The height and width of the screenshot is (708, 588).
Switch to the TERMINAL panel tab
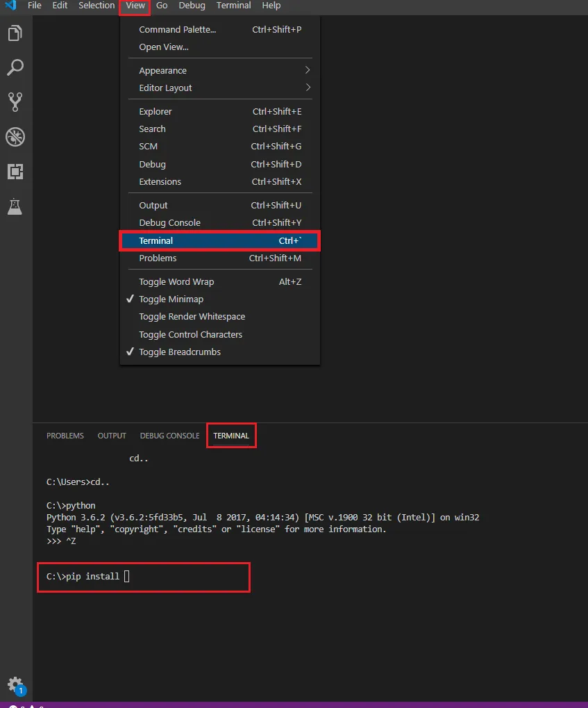click(x=230, y=436)
